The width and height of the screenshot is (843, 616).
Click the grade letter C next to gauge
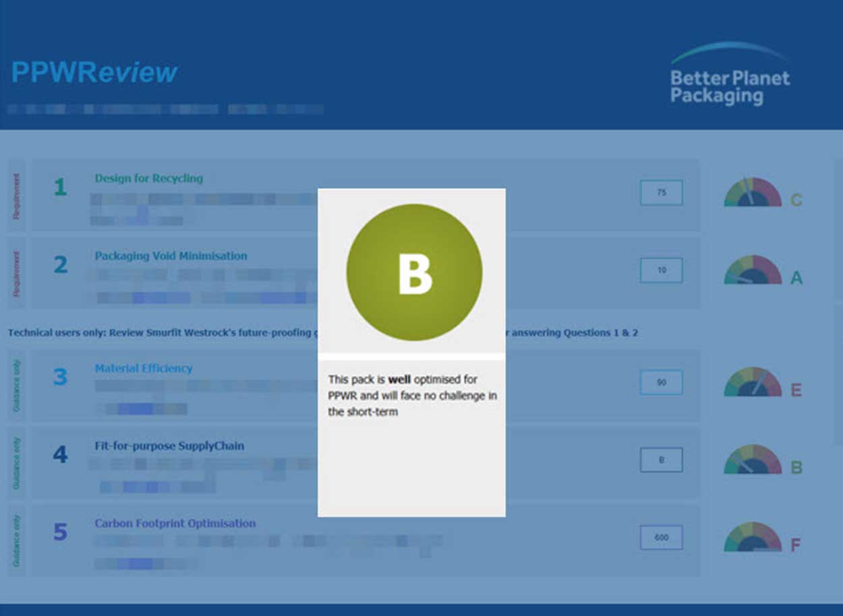coord(796,200)
